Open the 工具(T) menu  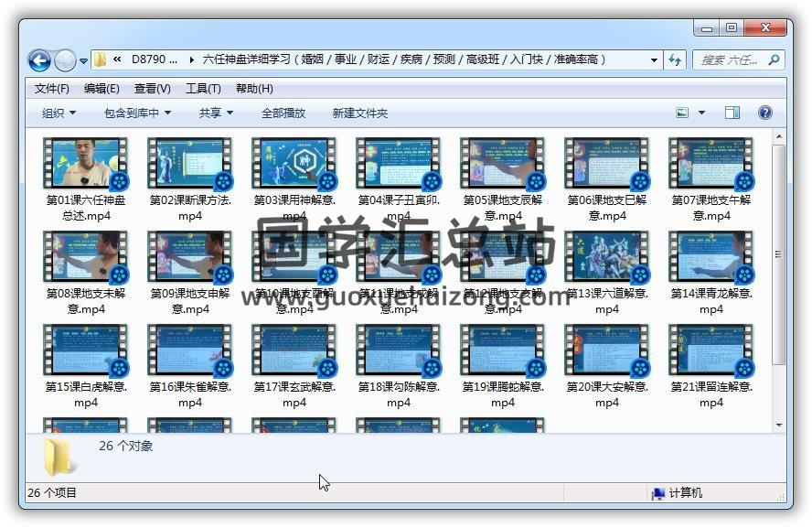coord(203,89)
